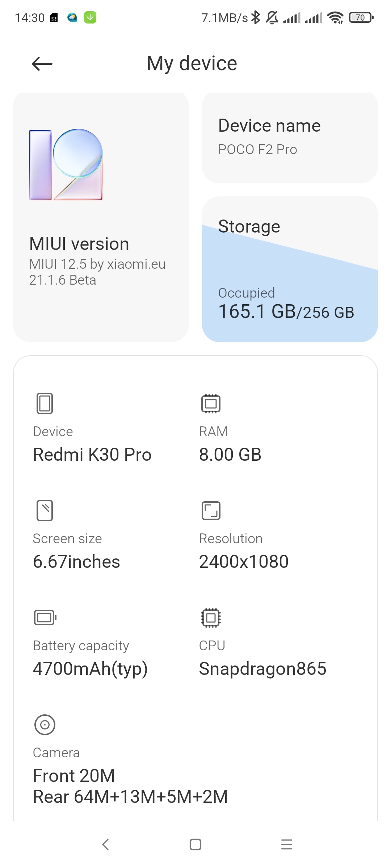Tap the MIUI 12 logo image
The height and width of the screenshot is (868, 391).
pos(66,165)
